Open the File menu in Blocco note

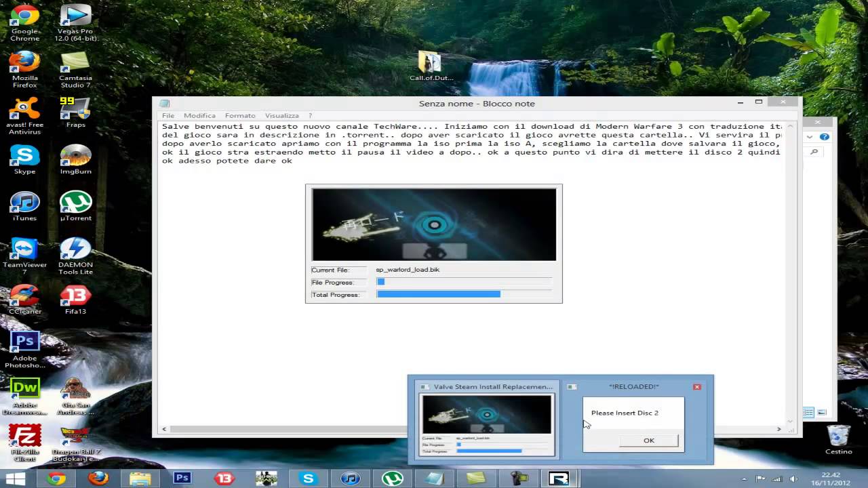[x=167, y=116]
